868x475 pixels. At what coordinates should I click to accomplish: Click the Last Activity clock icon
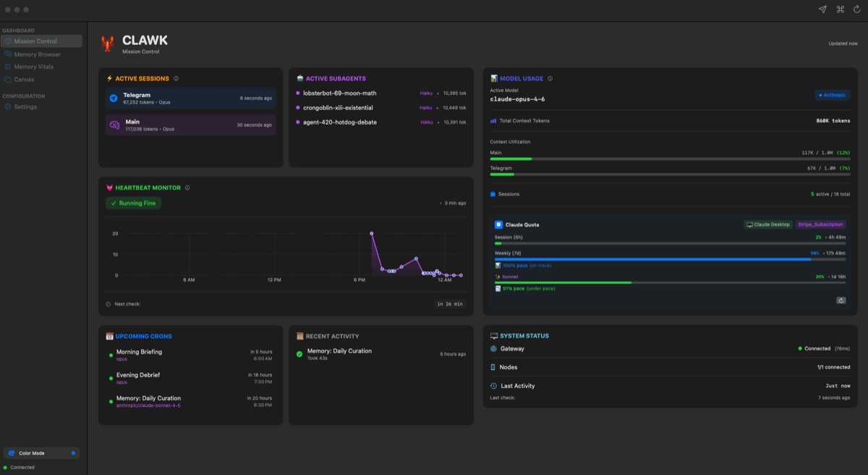click(493, 386)
